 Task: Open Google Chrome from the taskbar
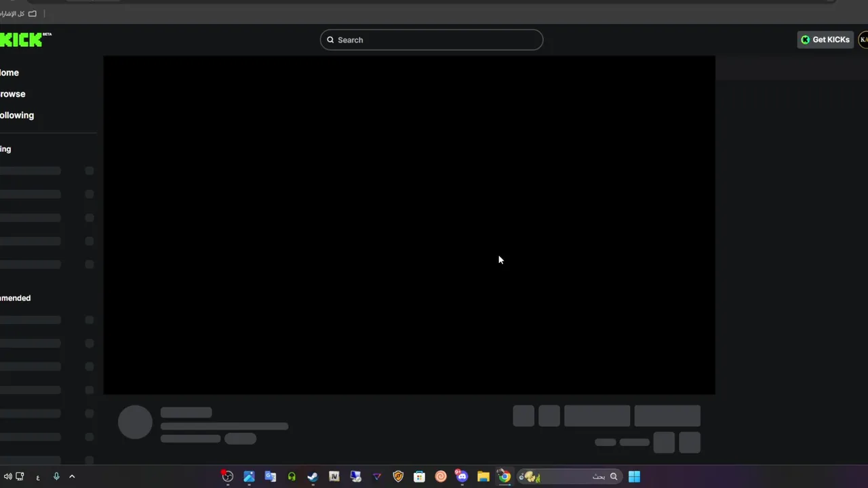(x=504, y=476)
